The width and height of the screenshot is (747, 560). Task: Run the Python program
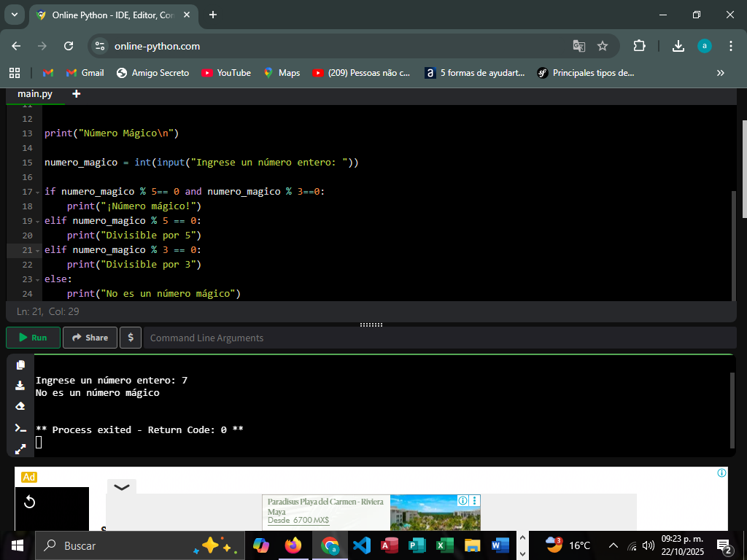pyautogui.click(x=33, y=338)
